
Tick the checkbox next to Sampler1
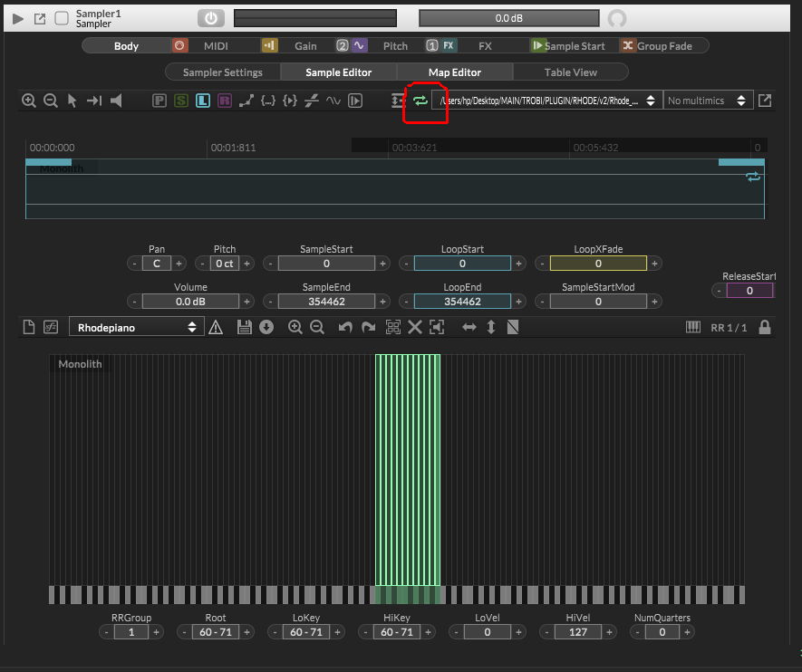click(x=62, y=18)
